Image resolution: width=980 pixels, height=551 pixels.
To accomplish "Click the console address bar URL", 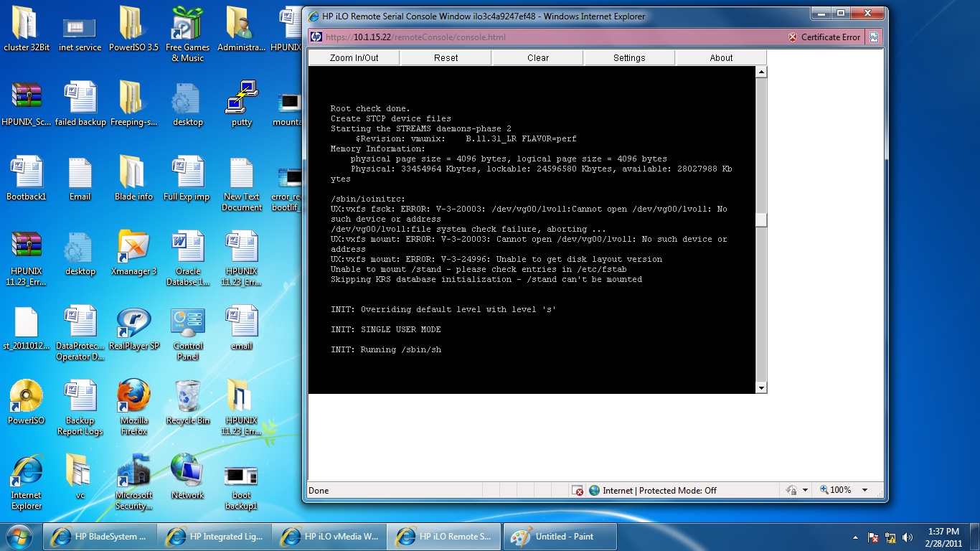I will pyautogui.click(x=417, y=37).
